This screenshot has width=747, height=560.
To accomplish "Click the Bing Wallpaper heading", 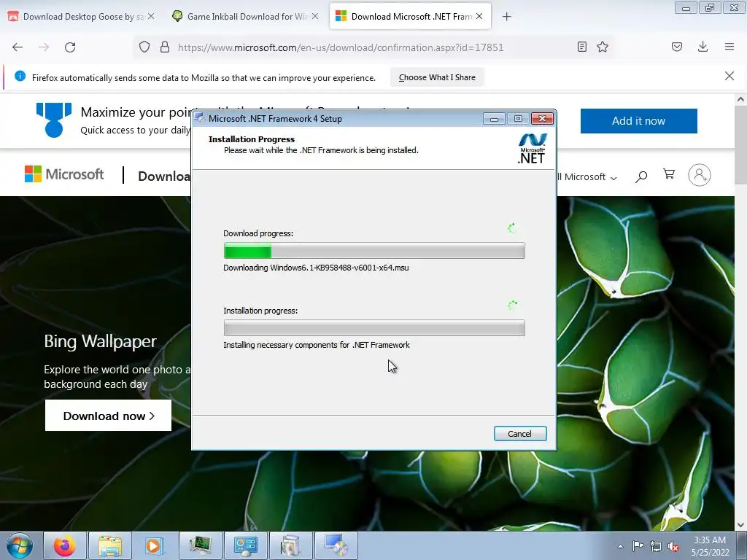I will [100, 341].
